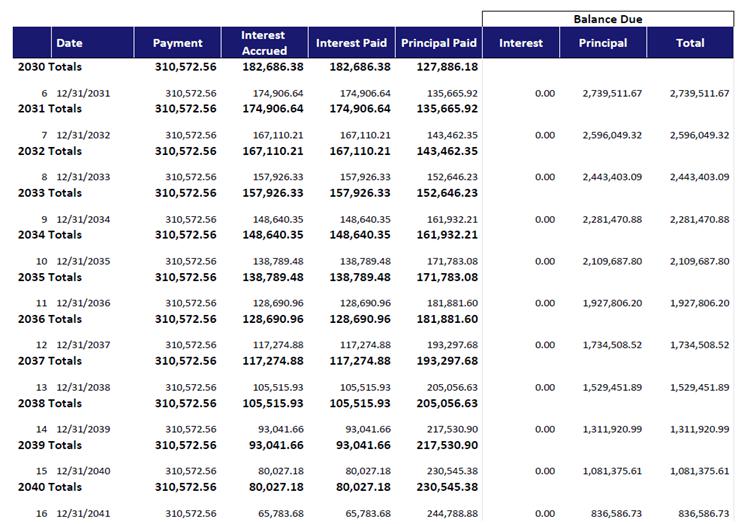The height and width of the screenshot is (524, 741).
Task: Click the 2034 Totals principal paid 161,932.21
Action: (x=445, y=235)
